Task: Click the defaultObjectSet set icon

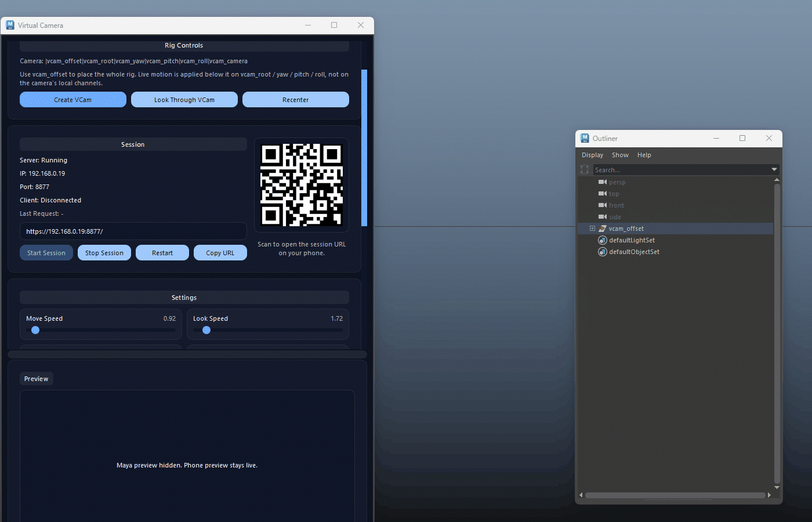Action: tap(603, 252)
